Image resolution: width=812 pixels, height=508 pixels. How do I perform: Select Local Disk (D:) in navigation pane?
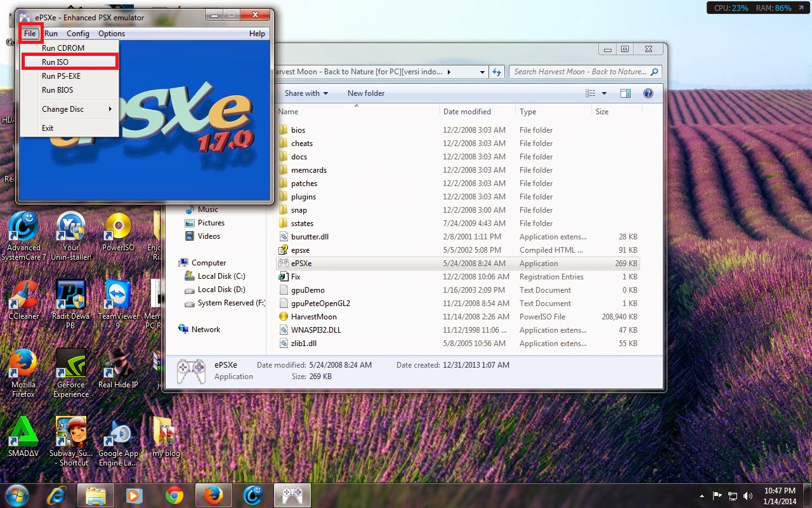tap(214, 290)
